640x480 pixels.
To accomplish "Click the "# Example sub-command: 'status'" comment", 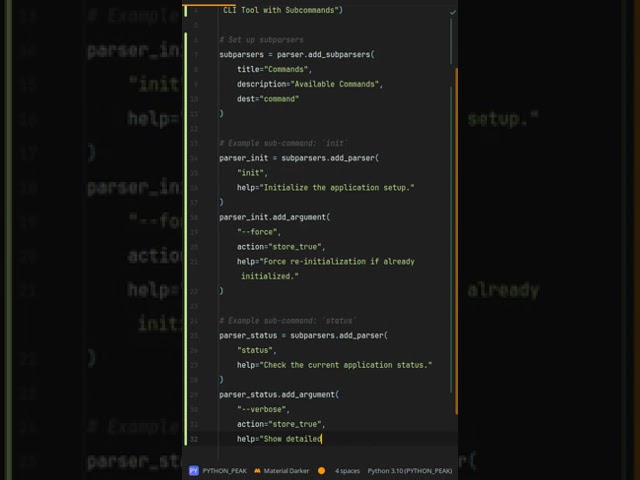I will (x=287, y=321).
